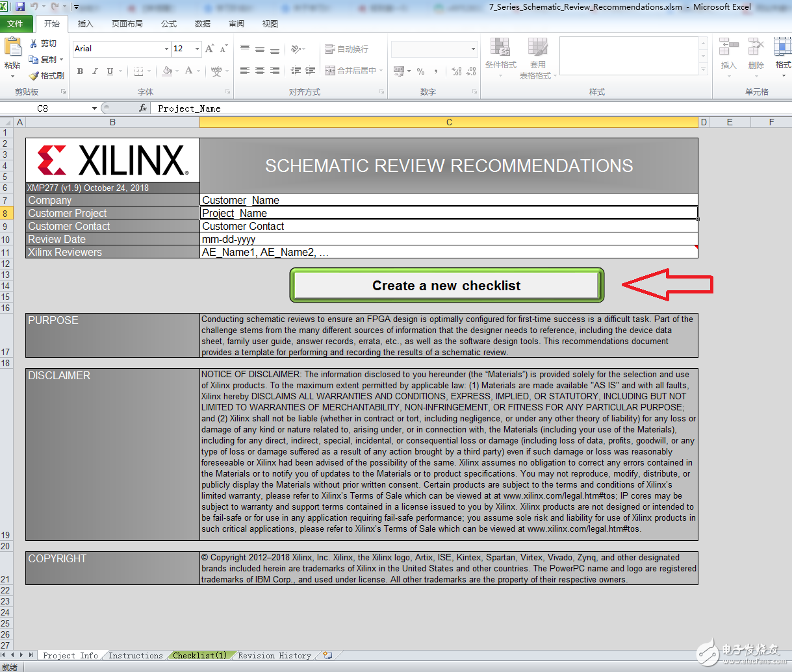The width and height of the screenshot is (792, 672).
Task: Select the mm-dd-yyyy review date cell
Action: click(449, 239)
